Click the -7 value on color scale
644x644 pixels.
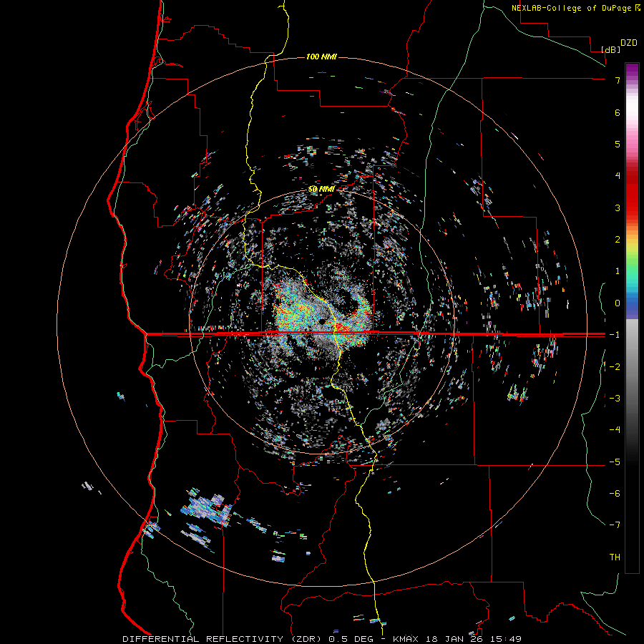click(615, 525)
